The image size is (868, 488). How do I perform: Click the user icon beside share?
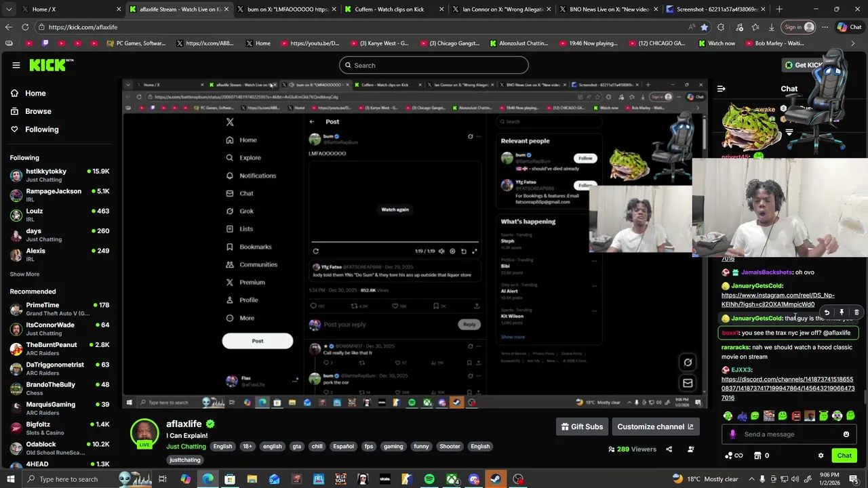(x=691, y=449)
